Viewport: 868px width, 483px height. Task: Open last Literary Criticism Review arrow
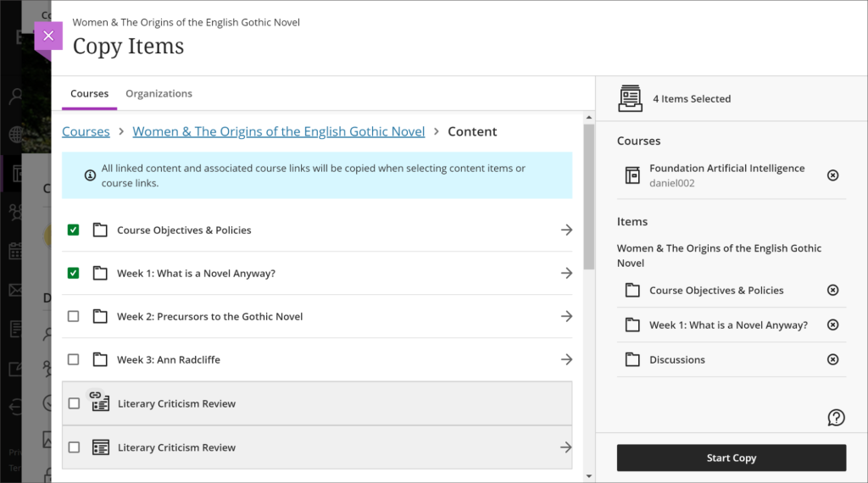click(x=565, y=447)
